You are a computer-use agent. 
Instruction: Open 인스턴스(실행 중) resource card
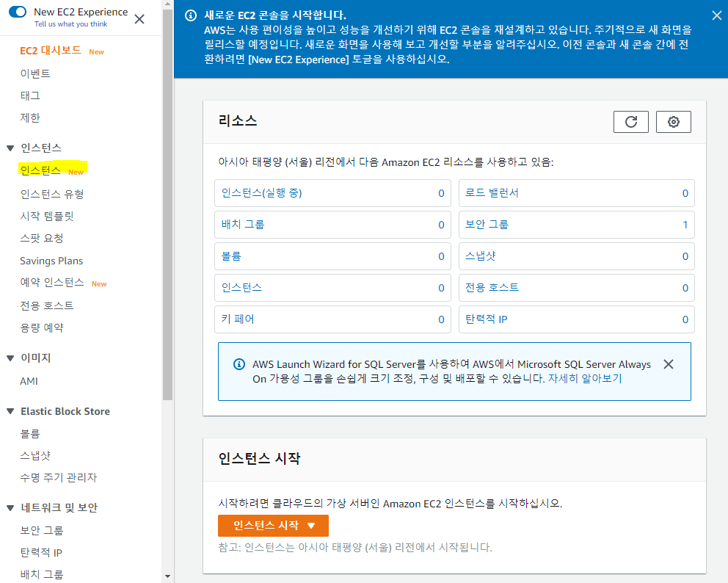[x=333, y=193]
